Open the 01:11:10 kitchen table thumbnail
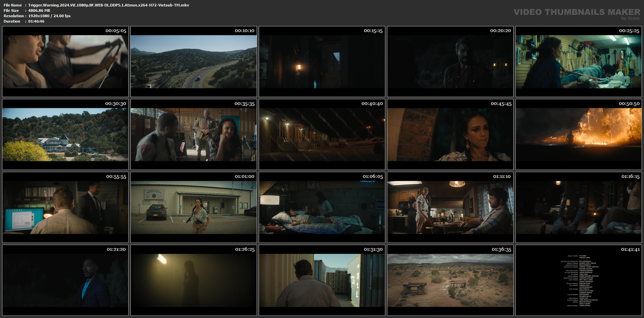This screenshot has width=644, height=318. 450,207
